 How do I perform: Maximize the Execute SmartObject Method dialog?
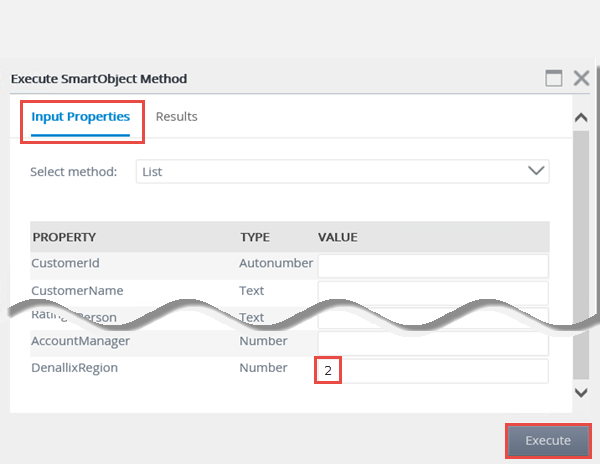pos(553,78)
